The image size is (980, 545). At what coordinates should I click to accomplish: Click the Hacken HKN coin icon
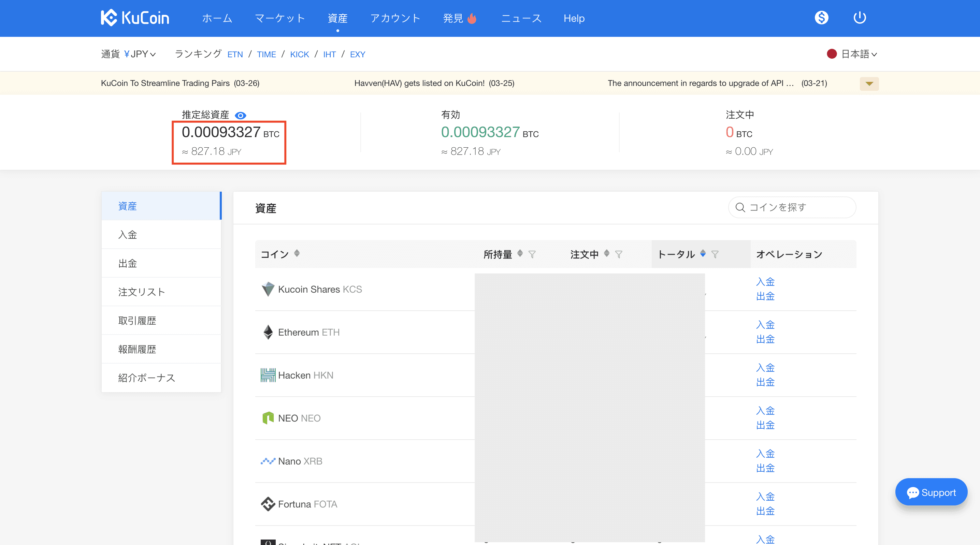(268, 375)
